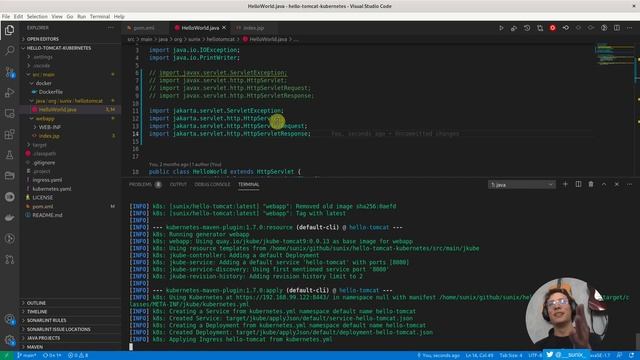
Task: Click HelloWorld.java breadcrumb segment
Action: 268,39
